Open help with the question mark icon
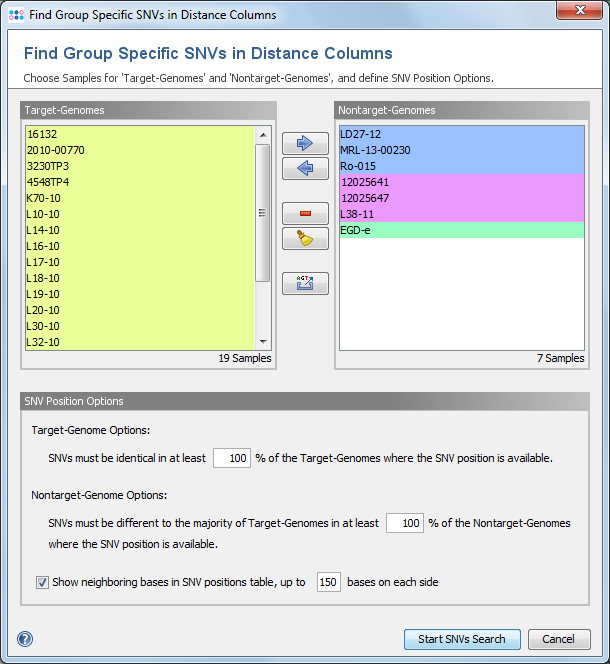Viewport: 610px width, 664px height. 25,640
